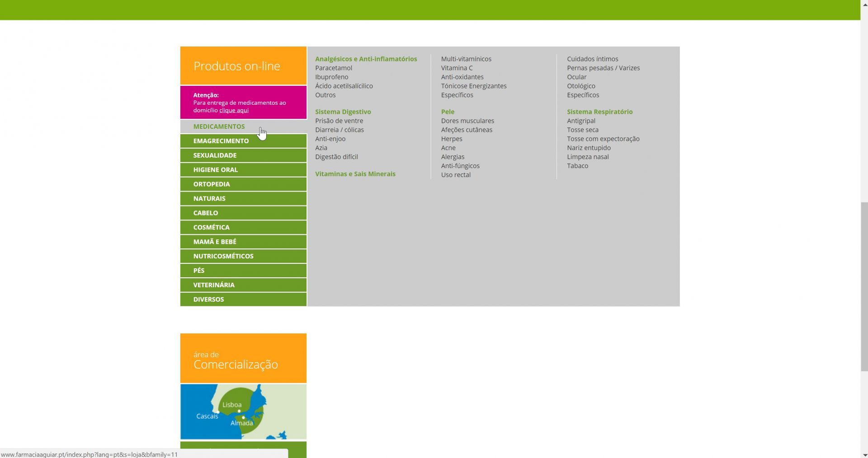Click the Produtos on-line orange header
Viewport: 868px width, 458px height.
[243, 66]
